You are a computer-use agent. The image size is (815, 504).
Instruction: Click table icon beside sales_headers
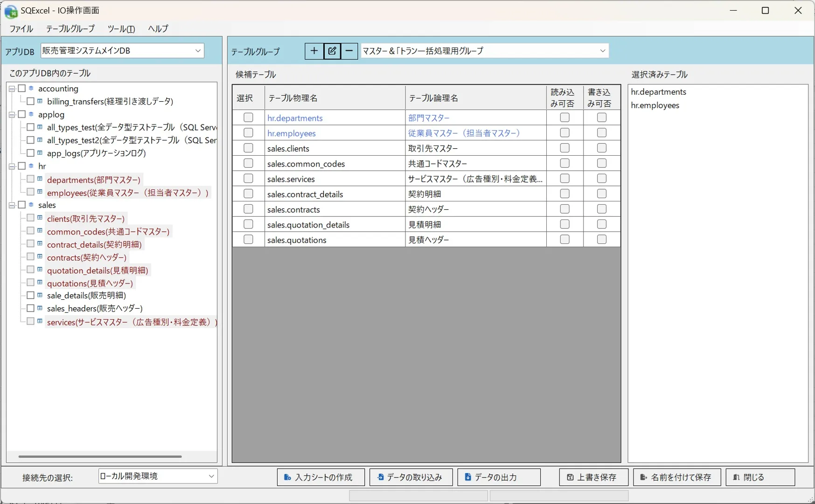pyautogui.click(x=40, y=308)
